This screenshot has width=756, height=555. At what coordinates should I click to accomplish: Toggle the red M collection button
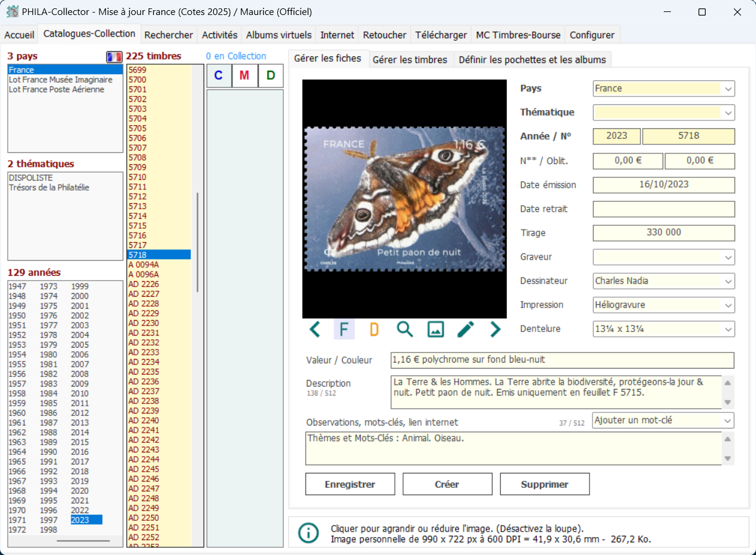click(244, 76)
